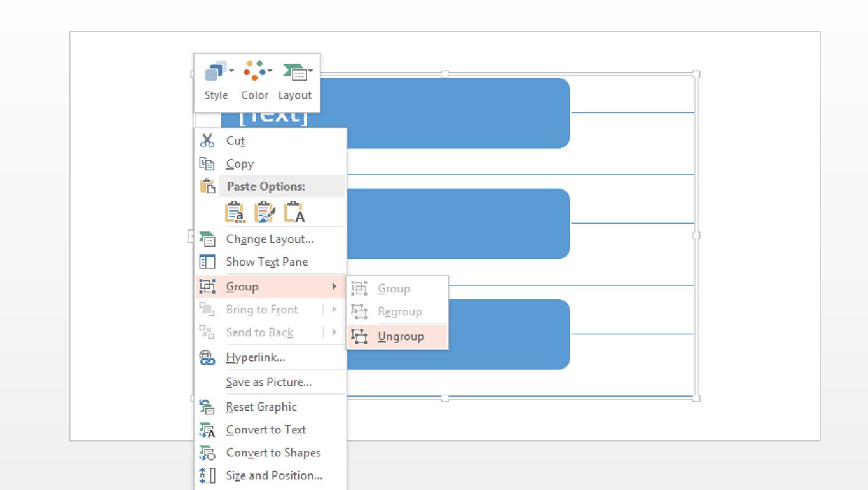Click the [Text] placeholder in first shape
Viewport: 868px width, 490px height.
273,118
